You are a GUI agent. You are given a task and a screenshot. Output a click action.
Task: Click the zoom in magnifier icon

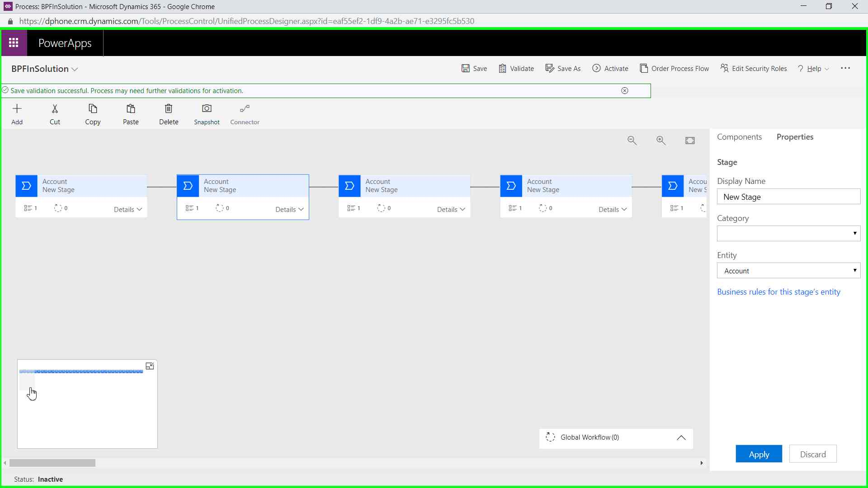pos(661,141)
